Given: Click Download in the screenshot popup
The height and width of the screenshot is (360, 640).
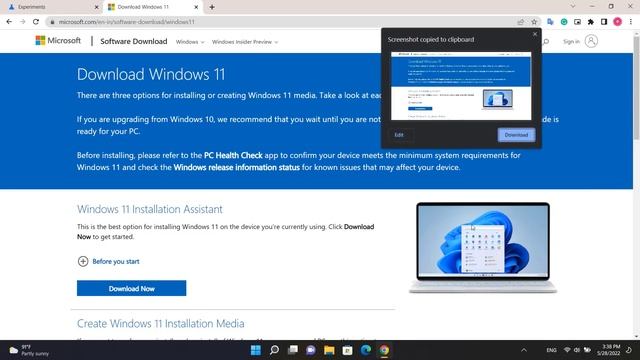Looking at the screenshot, I should click(516, 135).
